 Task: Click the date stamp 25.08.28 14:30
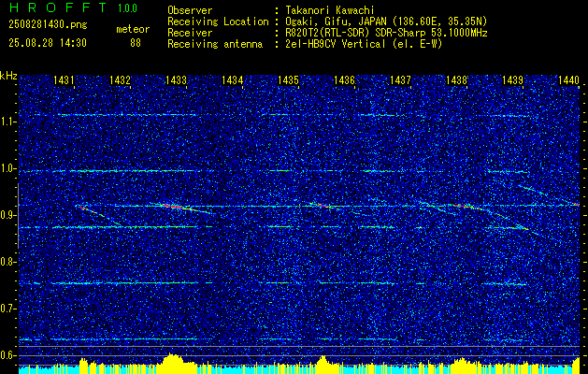tap(48, 43)
